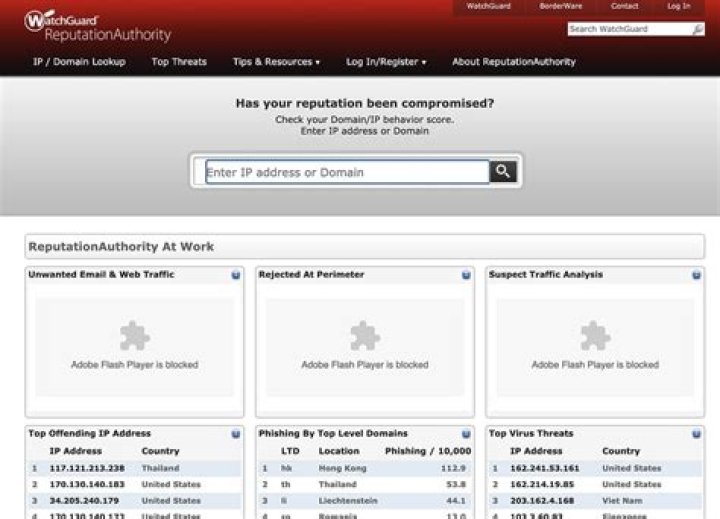Focus the Search WatchGuard text box

[627, 29]
